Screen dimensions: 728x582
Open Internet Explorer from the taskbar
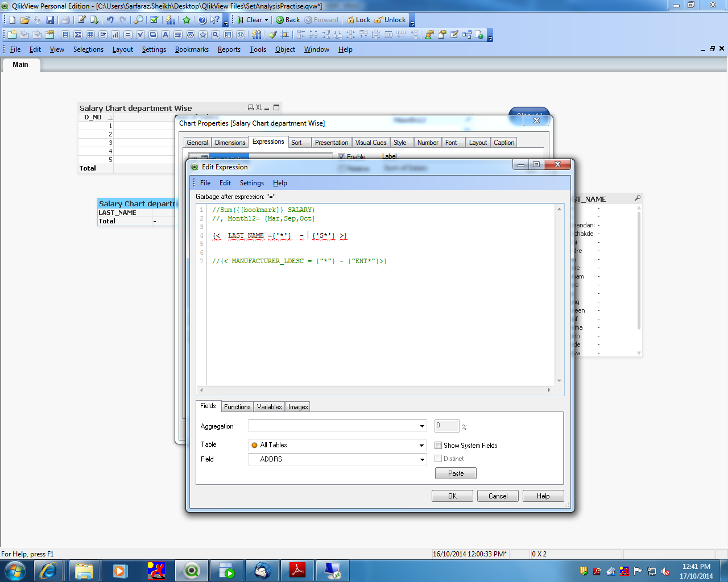pyautogui.click(x=49, y=571)
